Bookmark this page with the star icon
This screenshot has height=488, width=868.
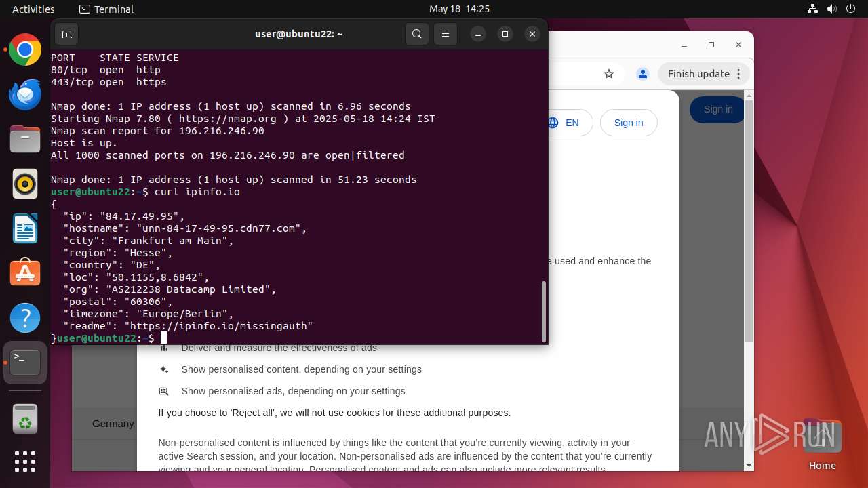pyautogui.click(x=609, y=74)
